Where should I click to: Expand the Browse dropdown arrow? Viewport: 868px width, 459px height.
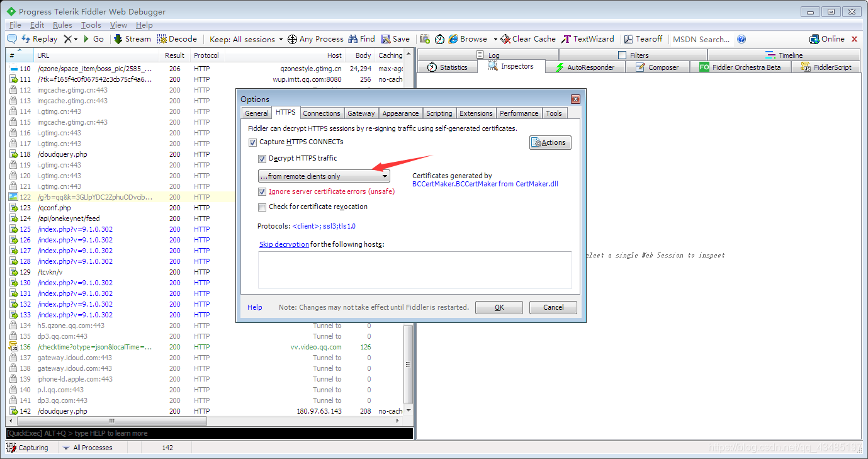pos(495,39)
